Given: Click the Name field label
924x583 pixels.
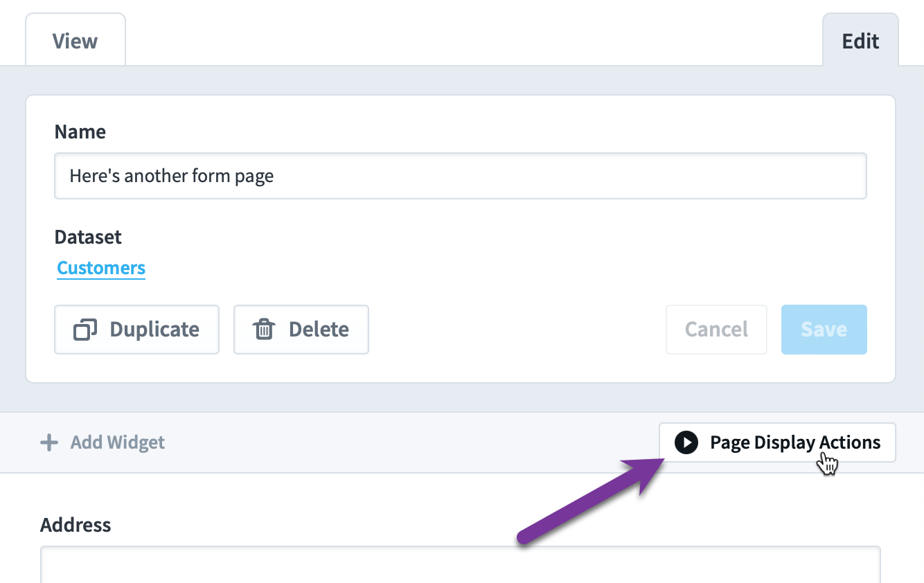Looking at the screenshot, I should point(80,132).
